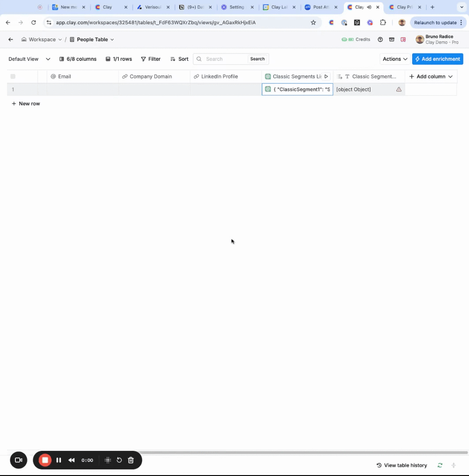This screenshot has height=476, width=469.
Task: Switch to the Clay Pricing browser tab
Action: pyautogui.click(x=405, y=7)
